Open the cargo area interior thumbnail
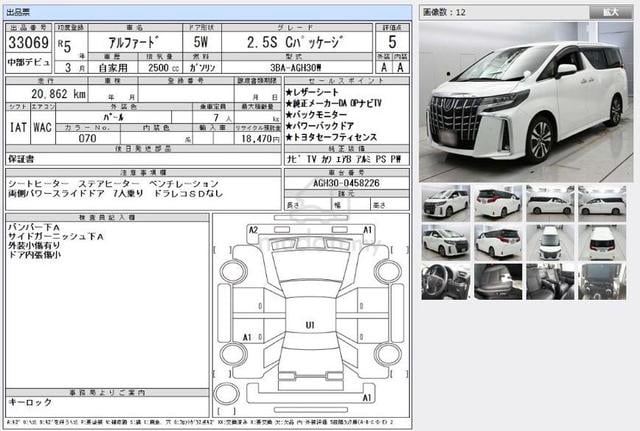Screen dimensions: 640x431 coord(602,282)
